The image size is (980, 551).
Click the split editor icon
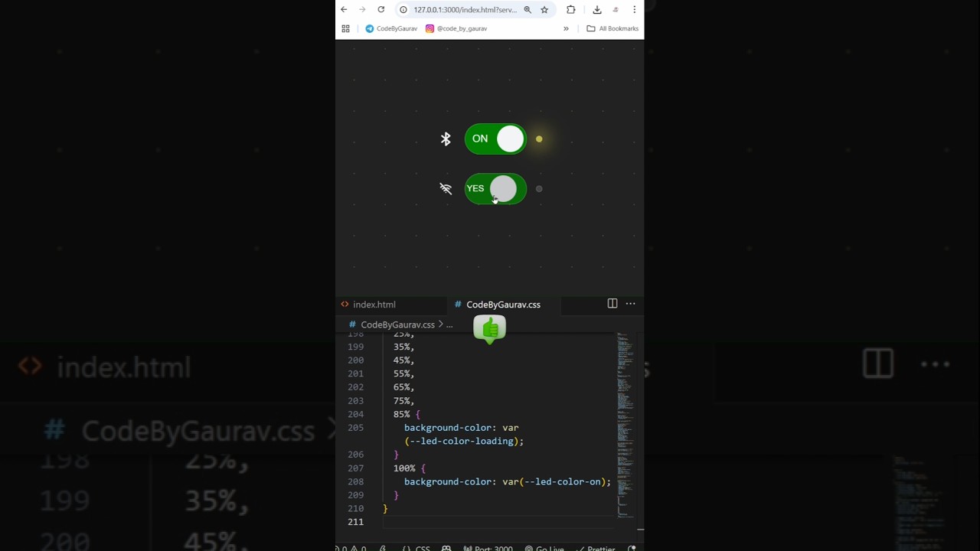612,304
